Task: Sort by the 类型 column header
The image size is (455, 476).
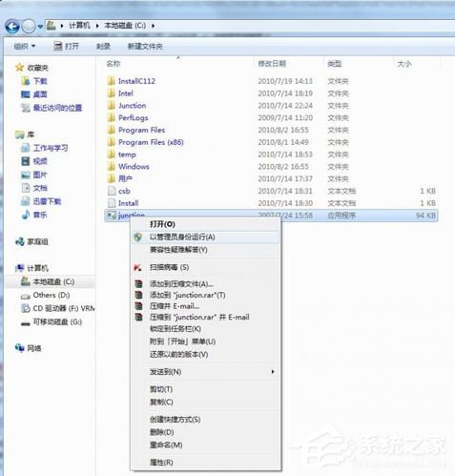Action: (x=335, y=64)
